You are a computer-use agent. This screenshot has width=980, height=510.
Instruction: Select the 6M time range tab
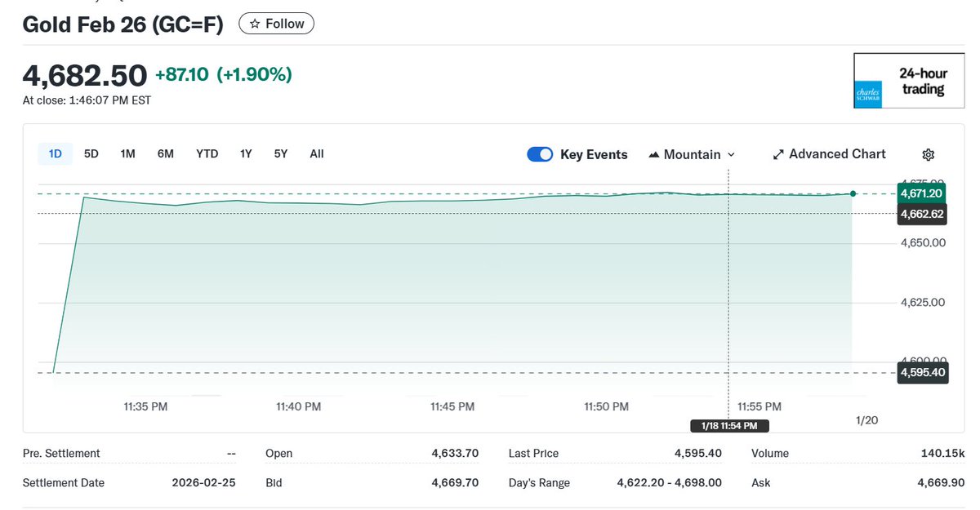166,153
